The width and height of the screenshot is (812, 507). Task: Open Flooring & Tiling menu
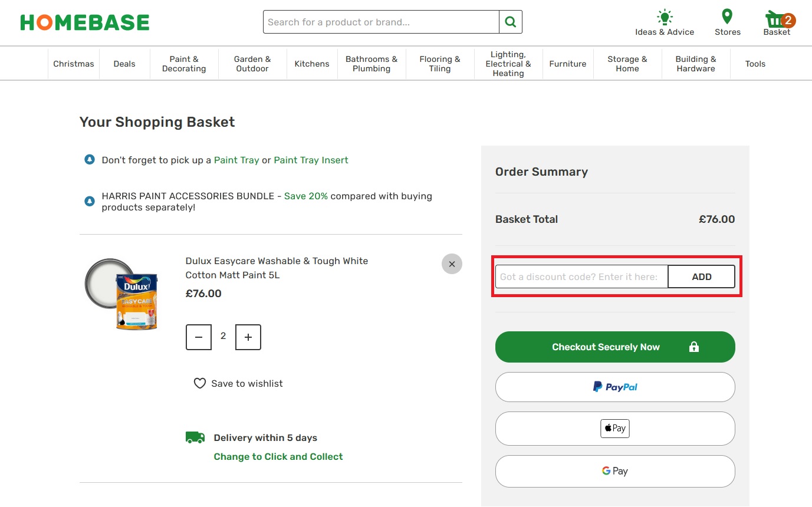(x=440, y=64)
